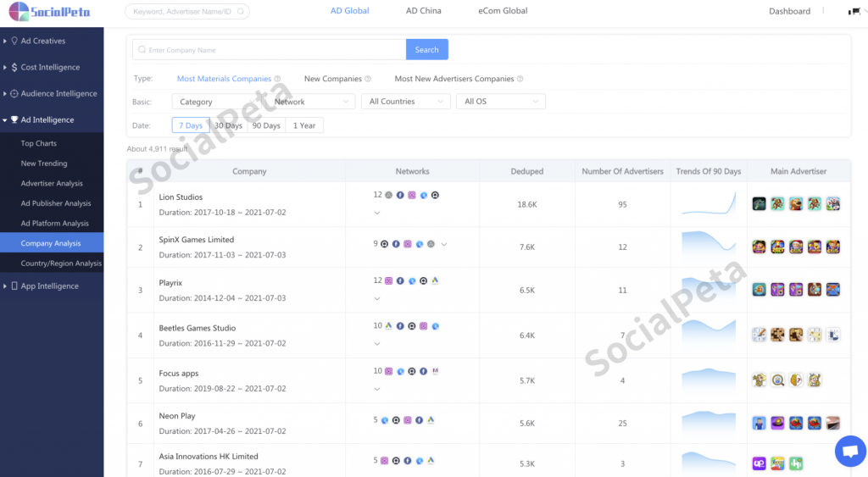Viewport: 868px width, 477px height.
Task: Click Focus apps magnifier app icon
Action: coord(778,380)
